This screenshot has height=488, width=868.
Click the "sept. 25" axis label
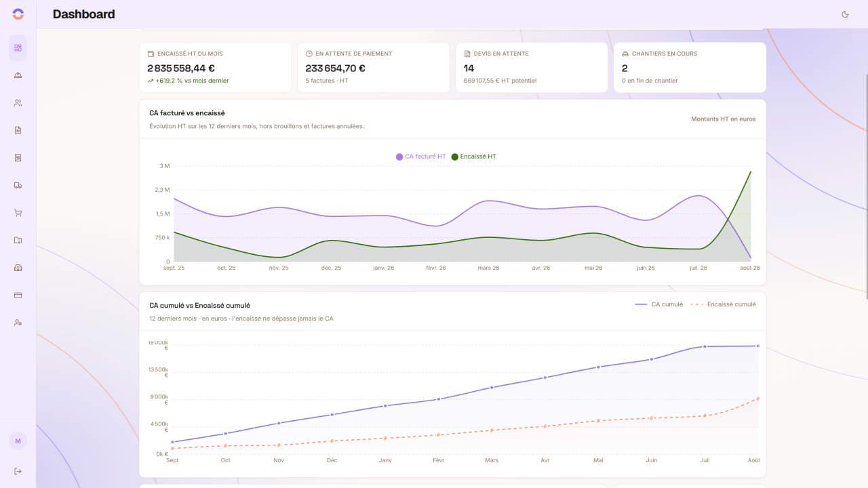click(174, 268)
